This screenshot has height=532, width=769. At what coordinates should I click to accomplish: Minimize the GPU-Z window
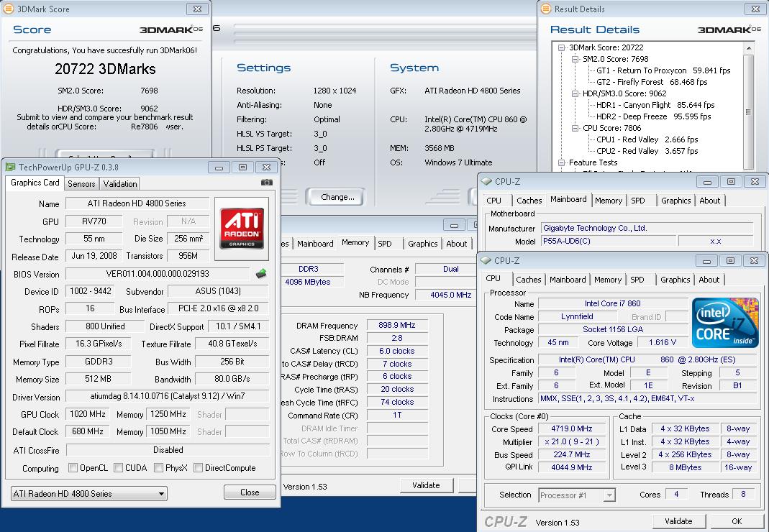(219, 168)
